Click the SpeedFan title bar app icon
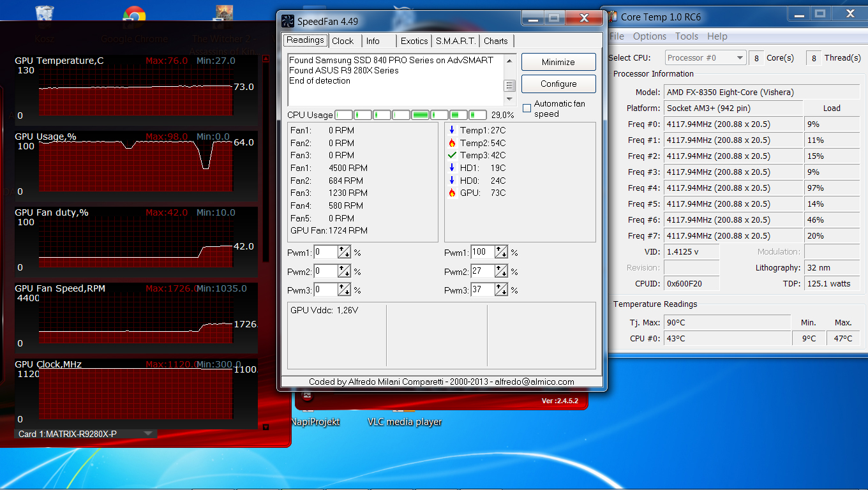 pos(288,21)
